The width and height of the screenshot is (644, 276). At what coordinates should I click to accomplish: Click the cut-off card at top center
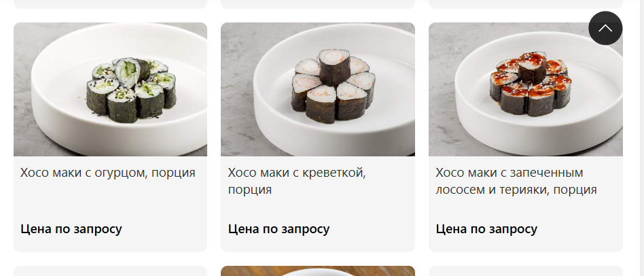point(318,4)
